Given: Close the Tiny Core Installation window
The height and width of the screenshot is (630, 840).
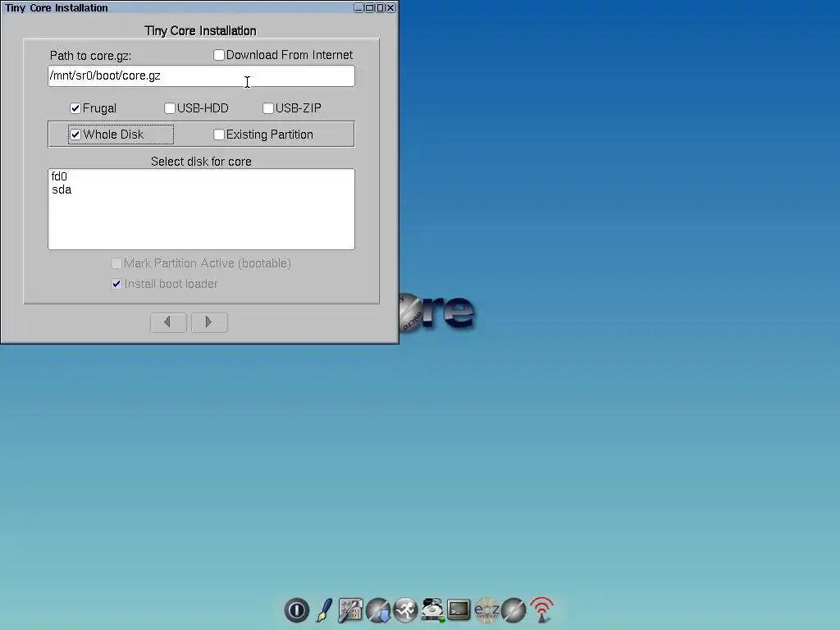Looking at the screenshot, I should click(x=391, y=7).
